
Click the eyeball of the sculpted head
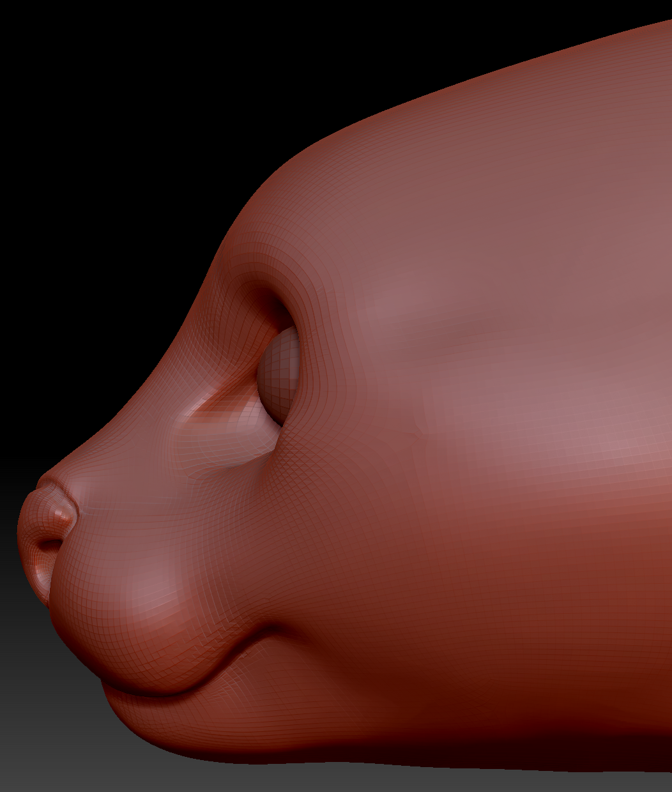[279, 374]
